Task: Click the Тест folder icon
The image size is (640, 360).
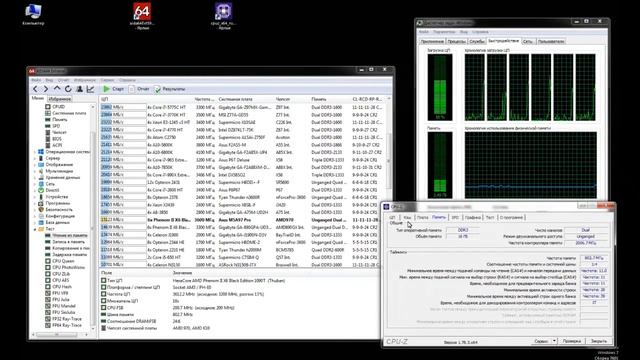Action: pos(41,229)
